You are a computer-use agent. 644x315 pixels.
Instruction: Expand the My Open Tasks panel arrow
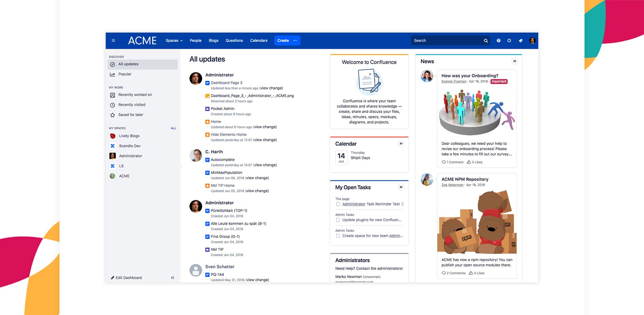[x=401, y=187]
